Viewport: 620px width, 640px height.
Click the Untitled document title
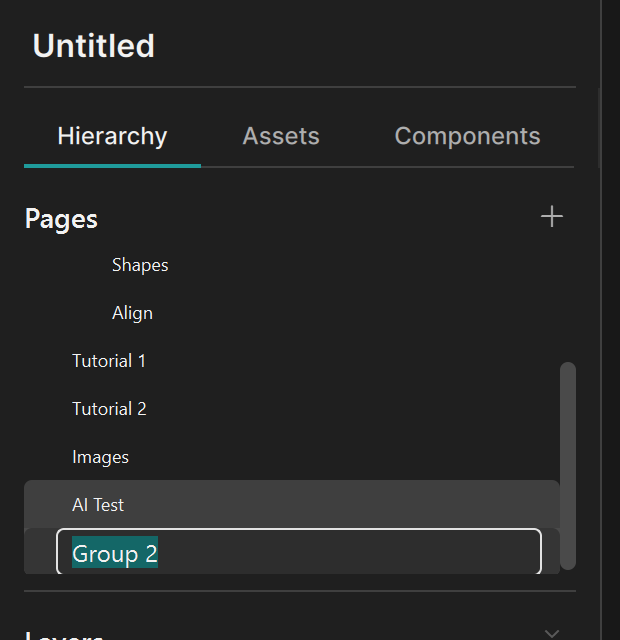[93, 46]
